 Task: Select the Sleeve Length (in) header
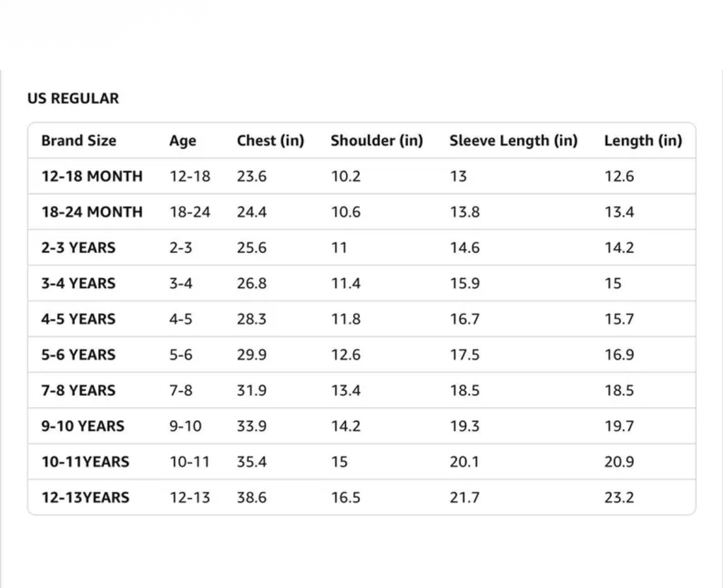(x=513, y=140)
